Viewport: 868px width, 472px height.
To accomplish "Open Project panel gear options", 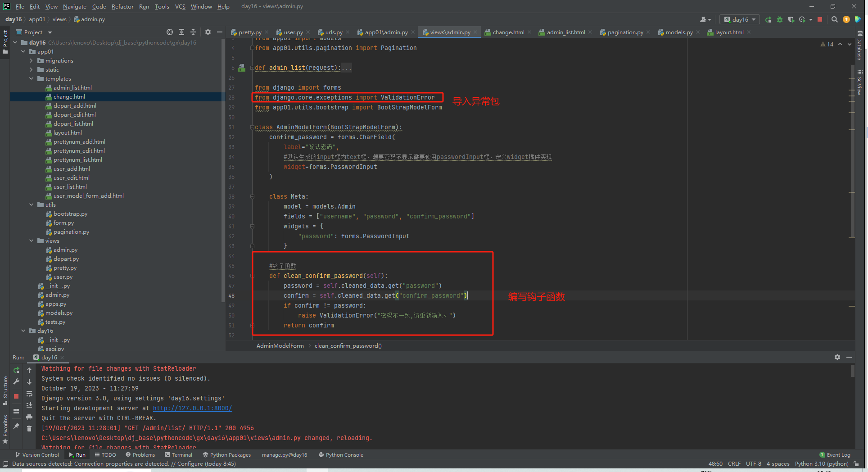I will coord(208,32).
